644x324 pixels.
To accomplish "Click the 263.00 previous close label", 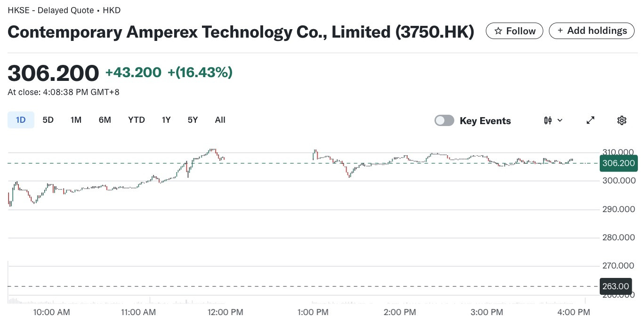I will (x=616, y=286).
